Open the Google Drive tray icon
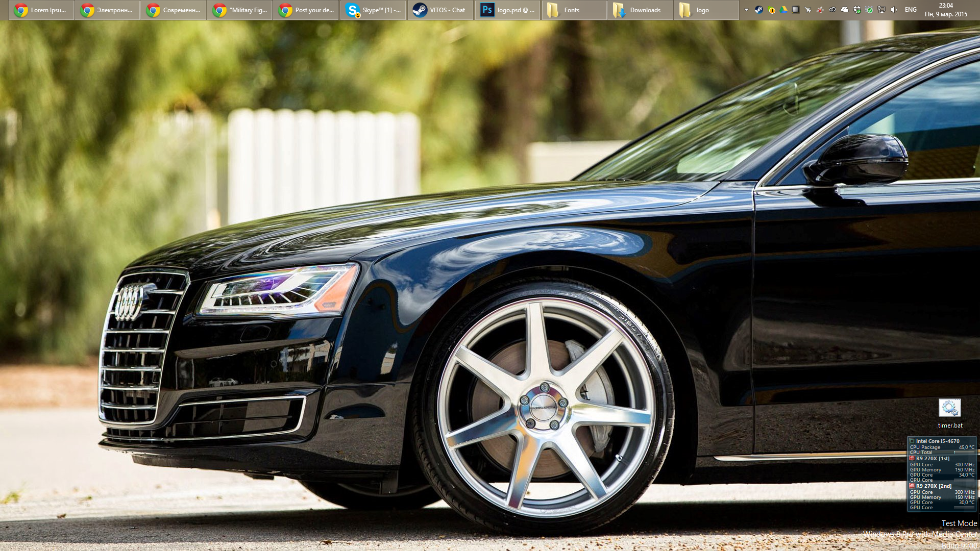Viewport: 980px width, 551px height. click(783, 10)
